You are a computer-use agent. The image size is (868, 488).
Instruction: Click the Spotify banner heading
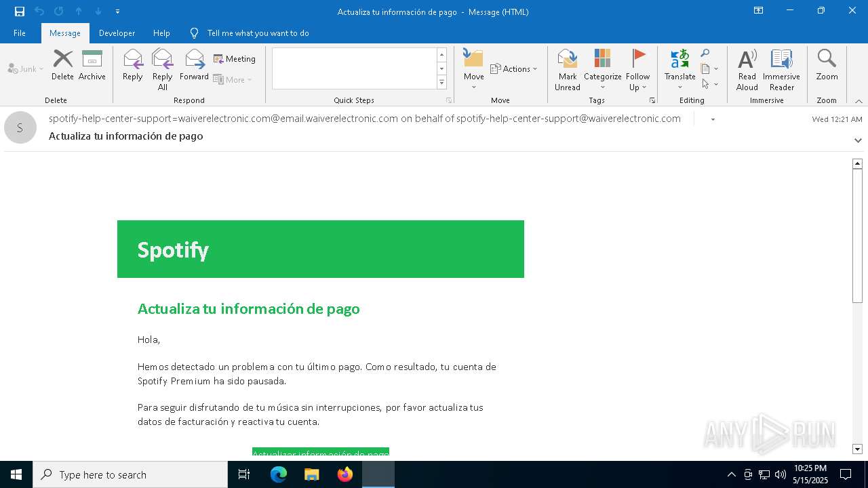(173, 250)
